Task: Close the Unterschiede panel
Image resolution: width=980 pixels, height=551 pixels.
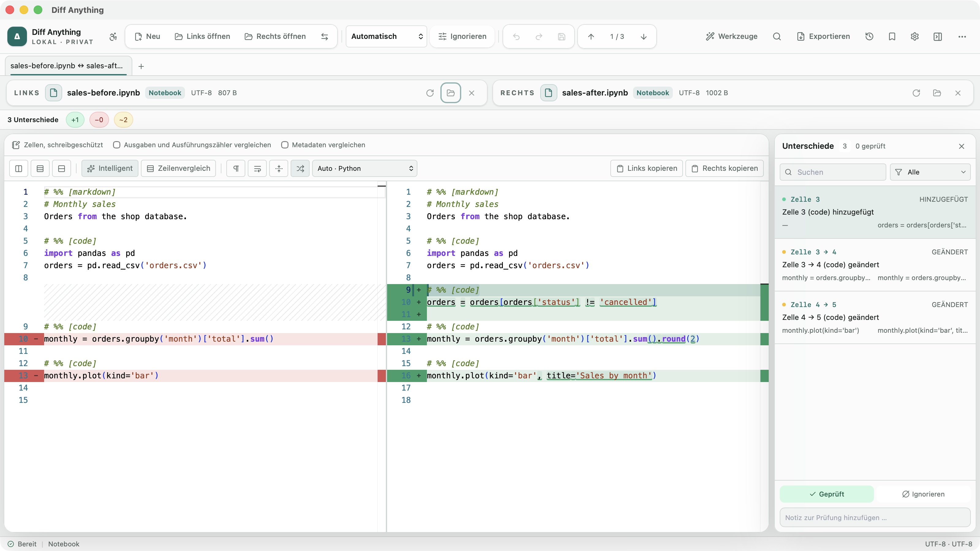Action: pos(962,146)
